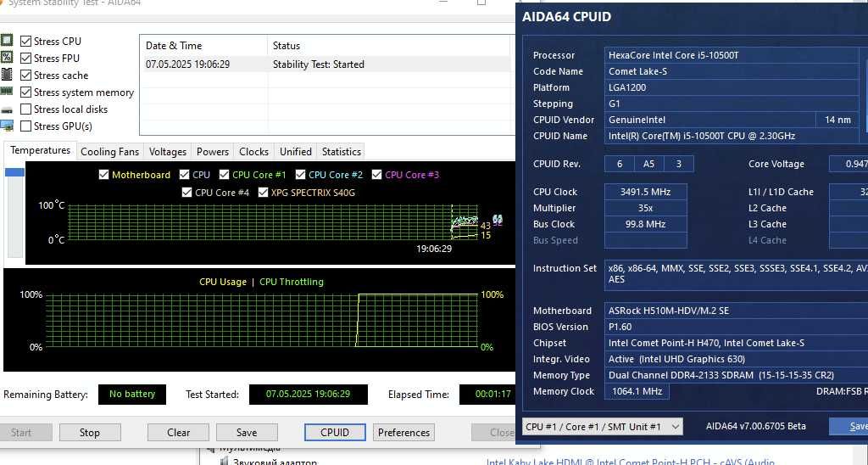Click the CPU Clock value 3491.5 MHz
This screenshot has height=465, width=868.
coord(645,192)
